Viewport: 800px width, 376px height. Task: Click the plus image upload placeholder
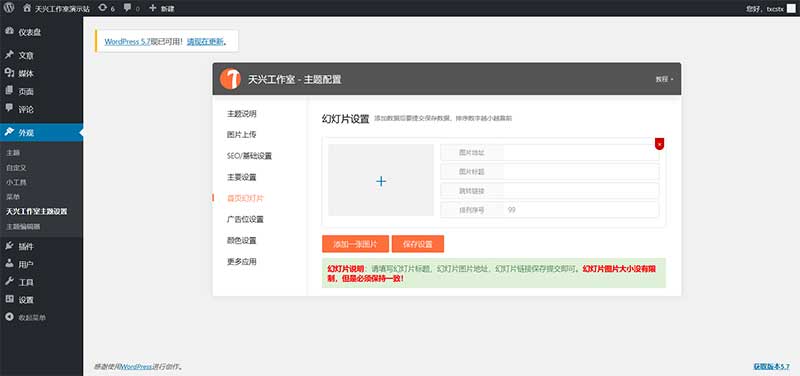pyautogui.click(x=381, y=180)
